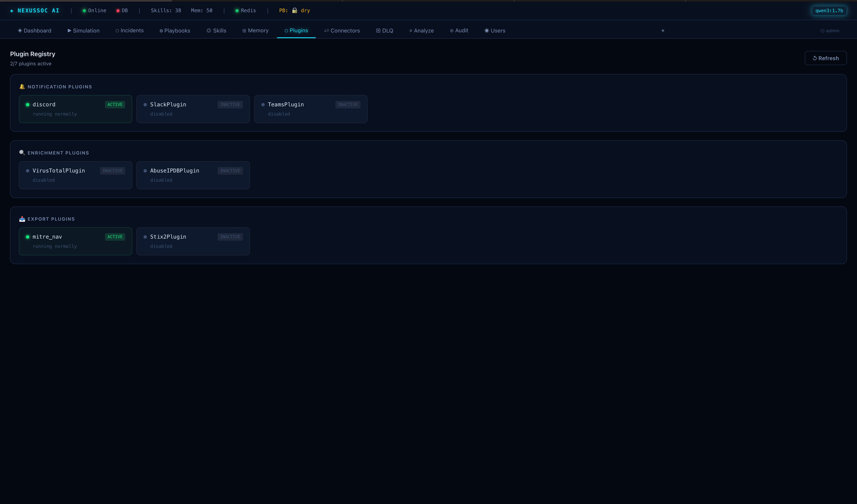
Task: Click the discord ACTIVE badge
Action: [115, 105]
